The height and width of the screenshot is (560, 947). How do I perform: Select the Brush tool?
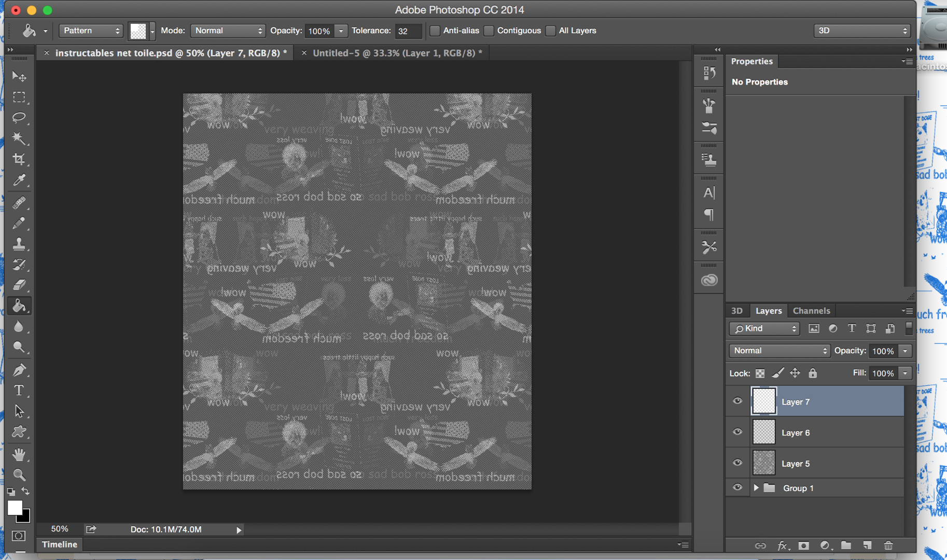click(19, 223)
